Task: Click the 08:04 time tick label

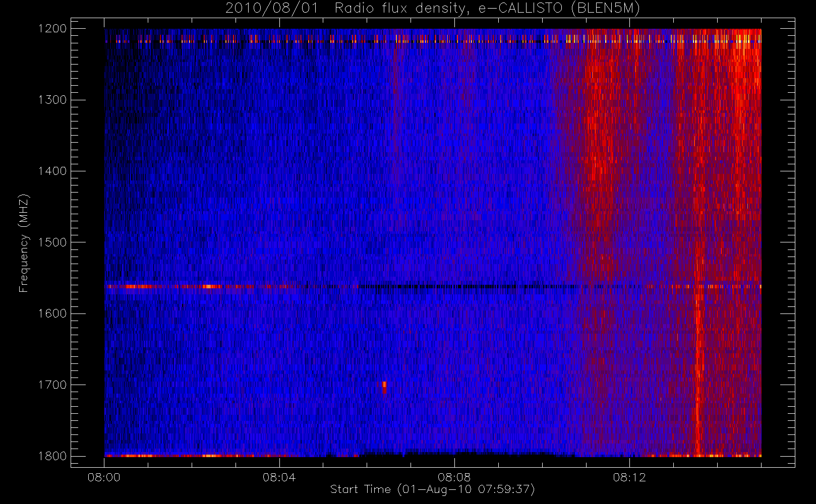Action: [279, 477]
